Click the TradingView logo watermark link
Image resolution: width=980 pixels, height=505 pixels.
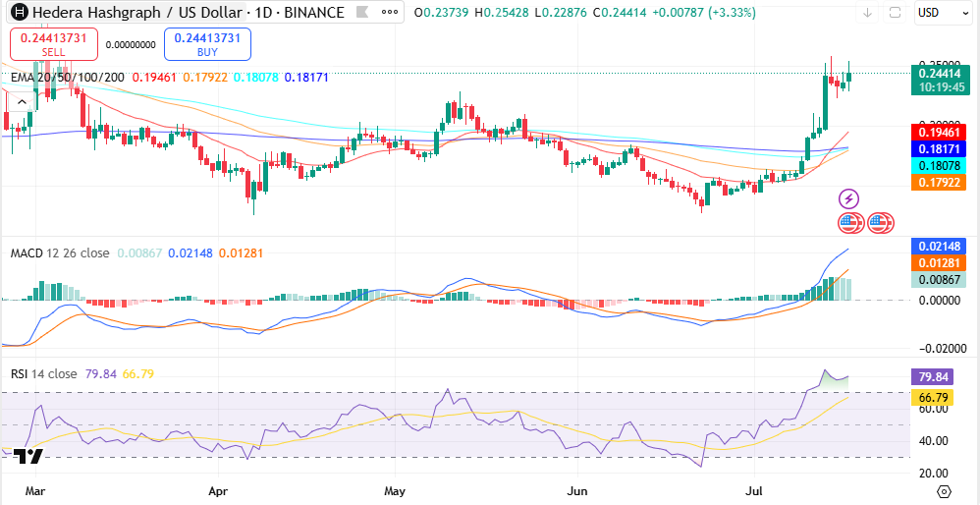[x=28, y=456]
